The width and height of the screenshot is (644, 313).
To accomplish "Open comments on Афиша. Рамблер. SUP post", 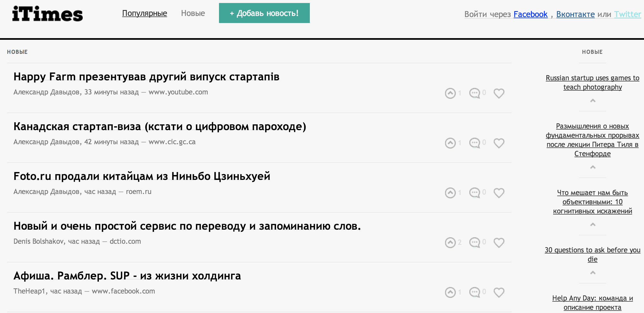I will 474,292.
